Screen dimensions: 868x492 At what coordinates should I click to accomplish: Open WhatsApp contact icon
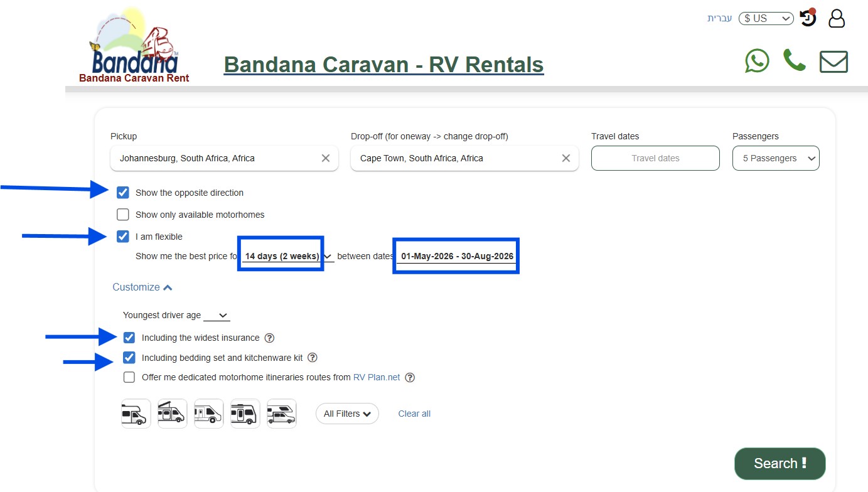(757, 61)
